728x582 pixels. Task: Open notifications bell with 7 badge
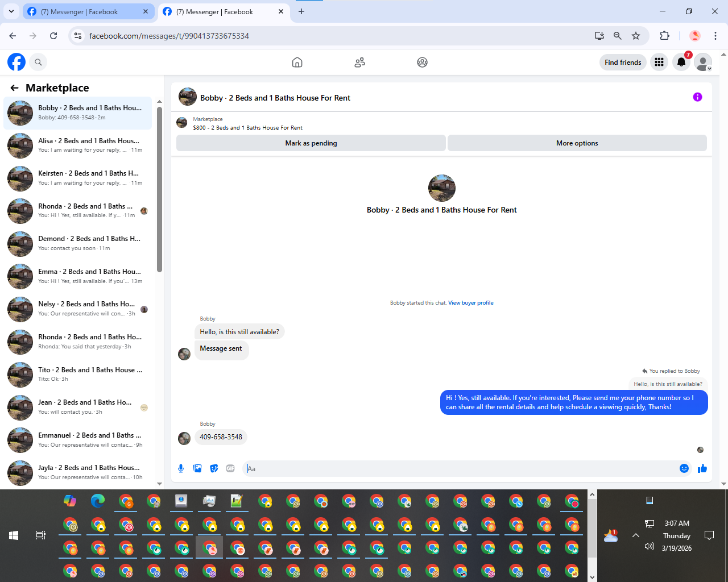pos(681,63)
